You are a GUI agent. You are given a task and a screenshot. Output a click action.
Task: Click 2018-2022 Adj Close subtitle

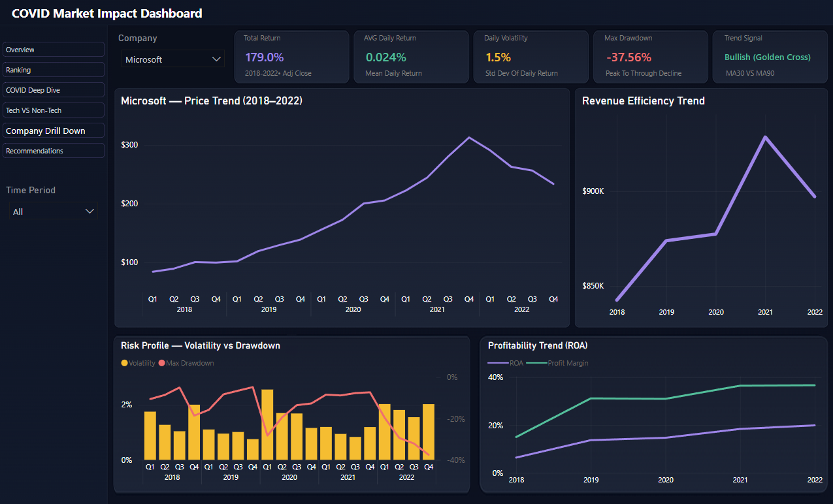(278, 73)
